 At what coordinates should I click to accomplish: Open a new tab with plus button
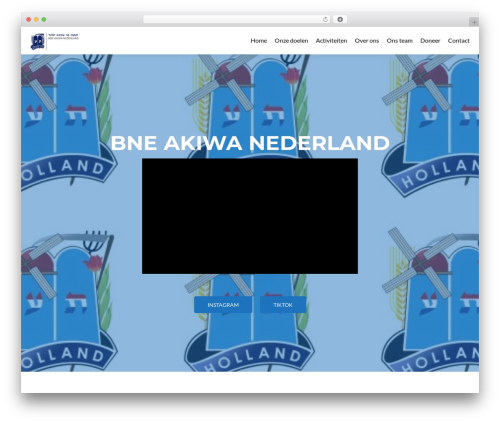point(474,22)
